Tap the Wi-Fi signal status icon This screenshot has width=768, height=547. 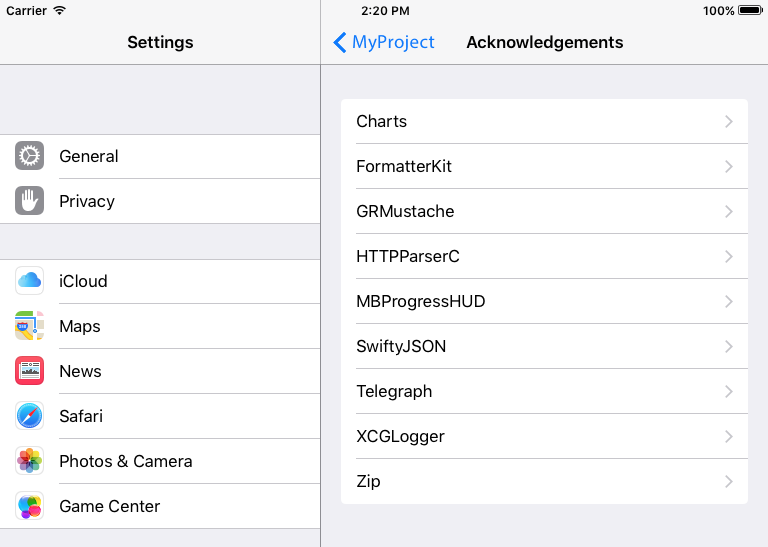tap(60, 11)
